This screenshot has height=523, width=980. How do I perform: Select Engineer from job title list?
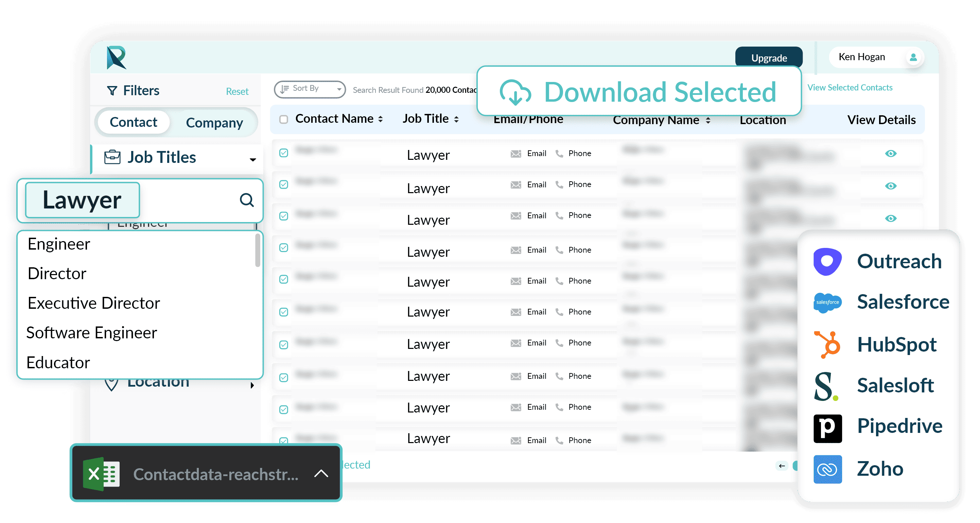59,244
